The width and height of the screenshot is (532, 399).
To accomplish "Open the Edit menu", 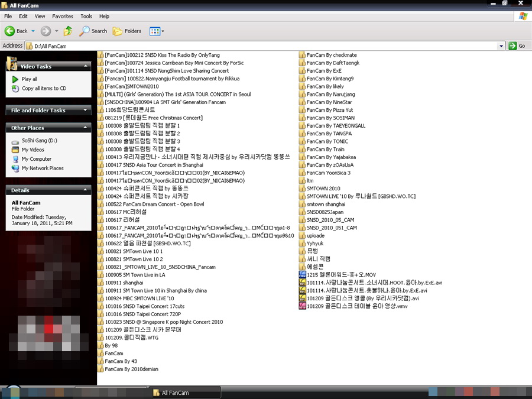I will tap(23, 17).
